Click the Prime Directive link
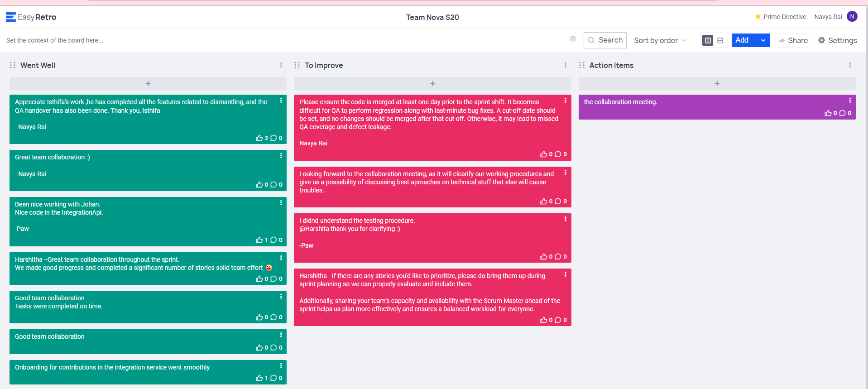The width and height of the screenshot is (868, 389). (x=784, y=17)
